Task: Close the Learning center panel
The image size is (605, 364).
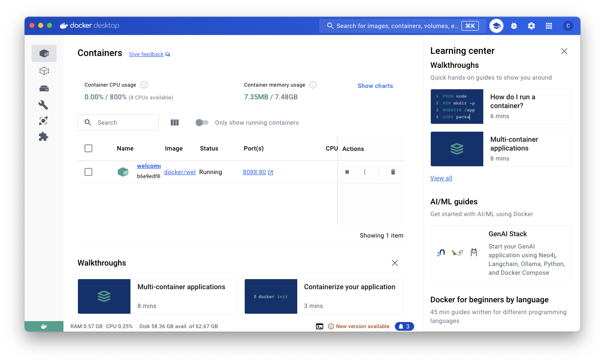Action: click(564, 51)
